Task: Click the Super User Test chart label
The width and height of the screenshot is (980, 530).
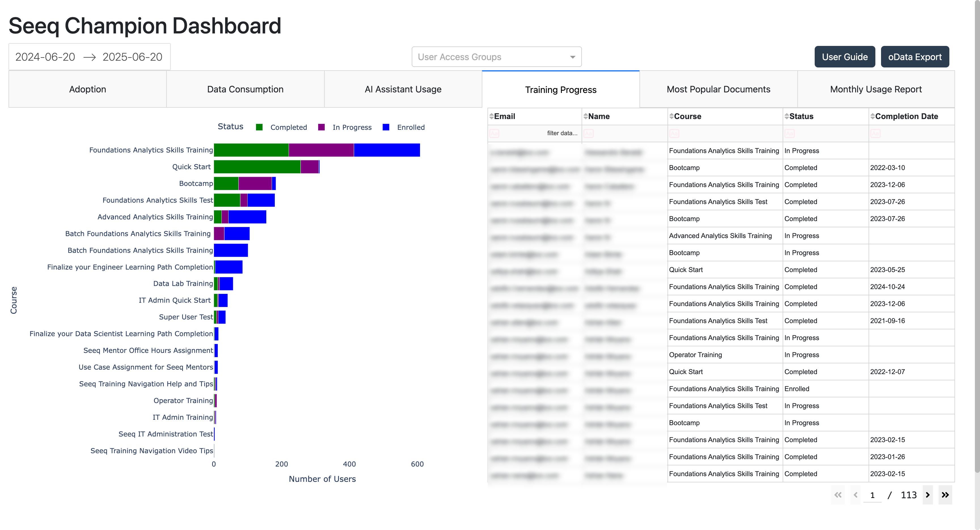Action: (x=186, y=317)
